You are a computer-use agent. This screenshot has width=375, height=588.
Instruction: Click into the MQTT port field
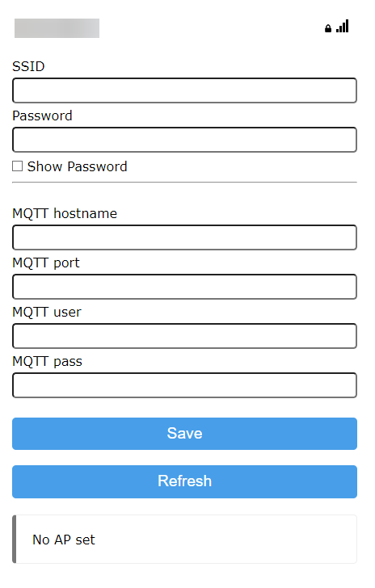click(184, 287)
